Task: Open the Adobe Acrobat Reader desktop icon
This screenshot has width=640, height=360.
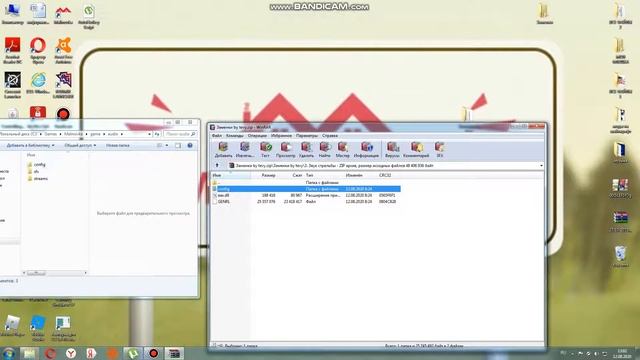Action: click(x=12, y=50)
